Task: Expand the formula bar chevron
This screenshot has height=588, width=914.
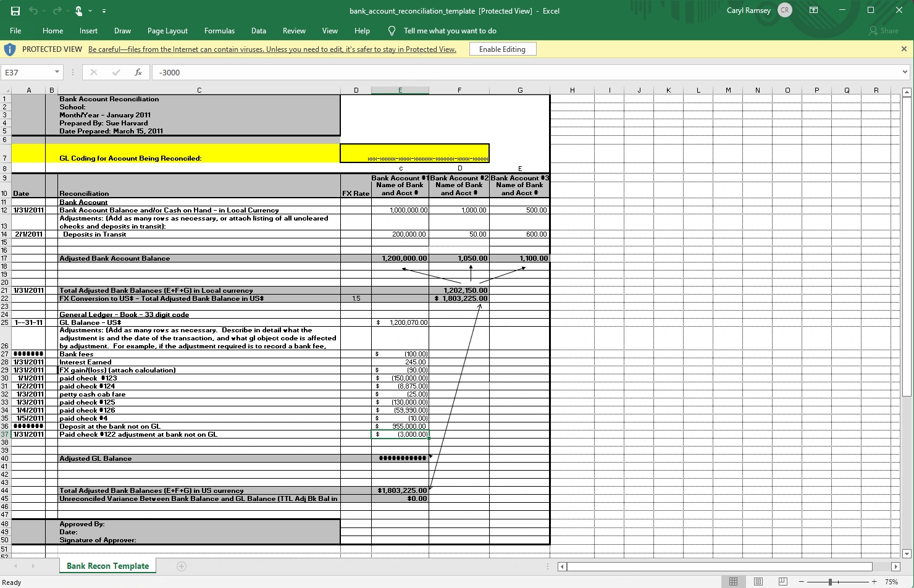Action: click(905, 72)
